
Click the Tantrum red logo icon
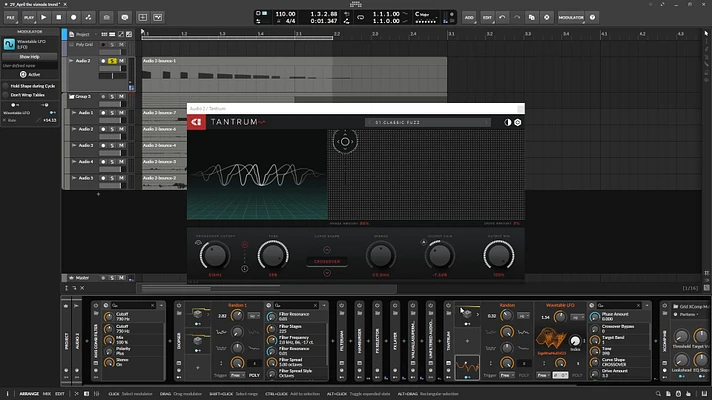click(196, 122)
